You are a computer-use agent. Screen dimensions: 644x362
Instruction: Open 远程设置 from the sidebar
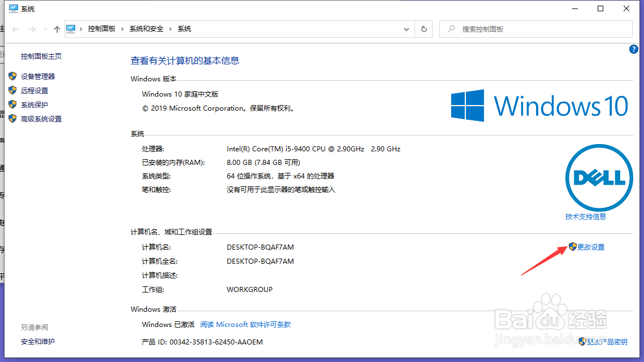coord(34,90)
